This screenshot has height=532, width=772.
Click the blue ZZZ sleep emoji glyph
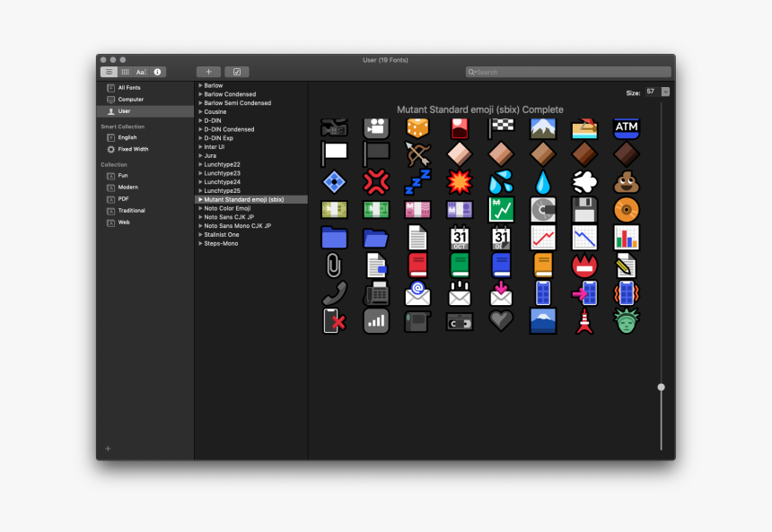[x=417, y=181]
